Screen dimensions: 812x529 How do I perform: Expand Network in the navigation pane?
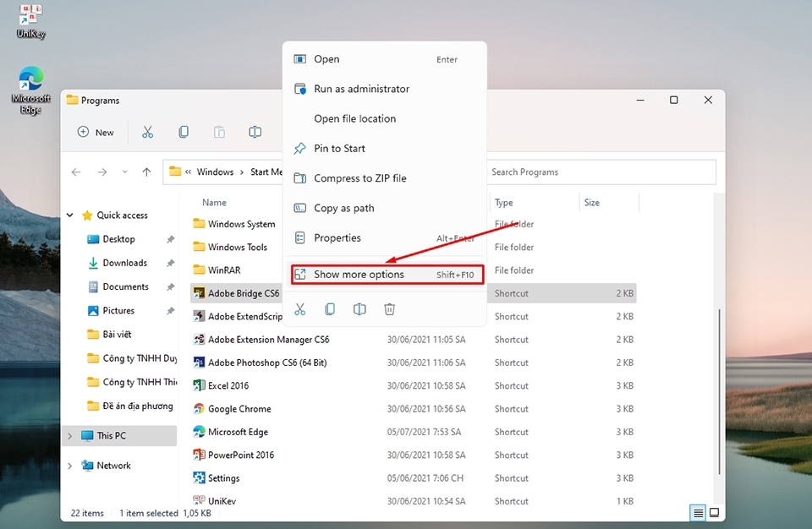point(69,465)
